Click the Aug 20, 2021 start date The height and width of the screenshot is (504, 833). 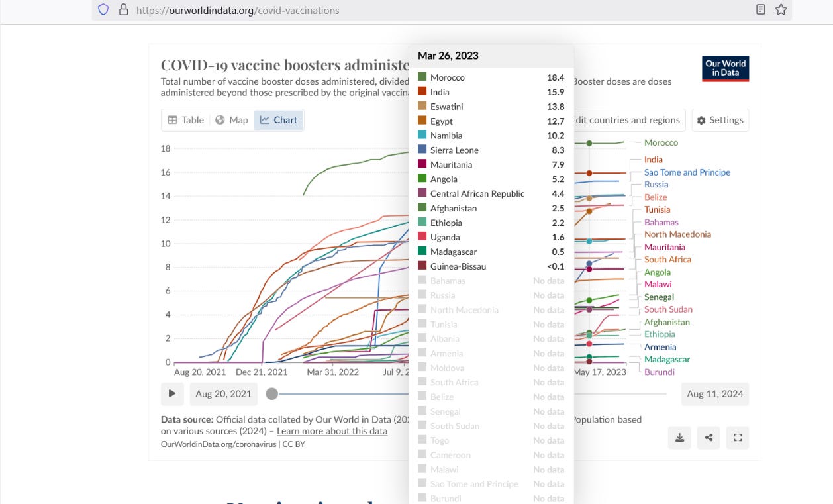[224, 393]
